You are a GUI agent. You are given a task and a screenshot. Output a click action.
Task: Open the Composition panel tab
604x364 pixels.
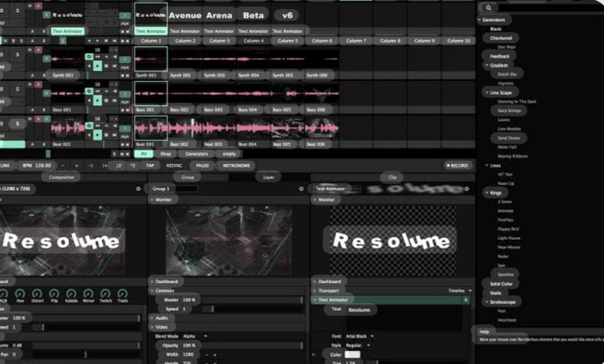click(x=62, y=177)
